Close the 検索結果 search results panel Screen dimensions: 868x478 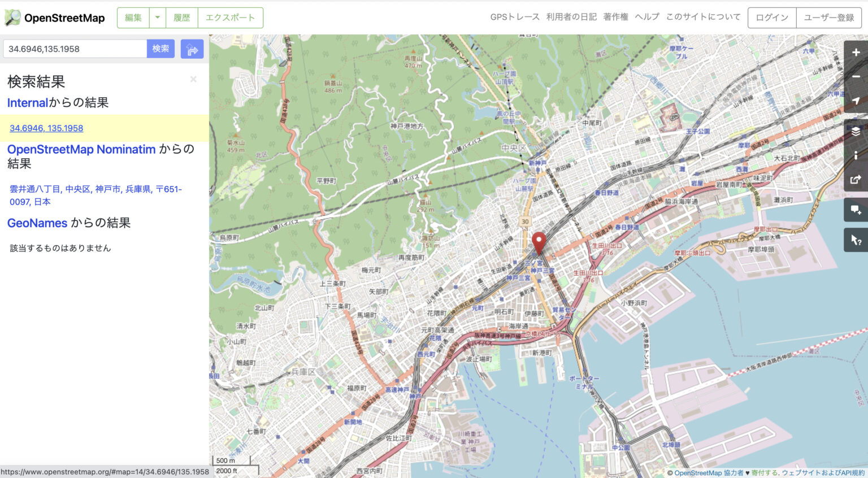[x=193, y=79]
